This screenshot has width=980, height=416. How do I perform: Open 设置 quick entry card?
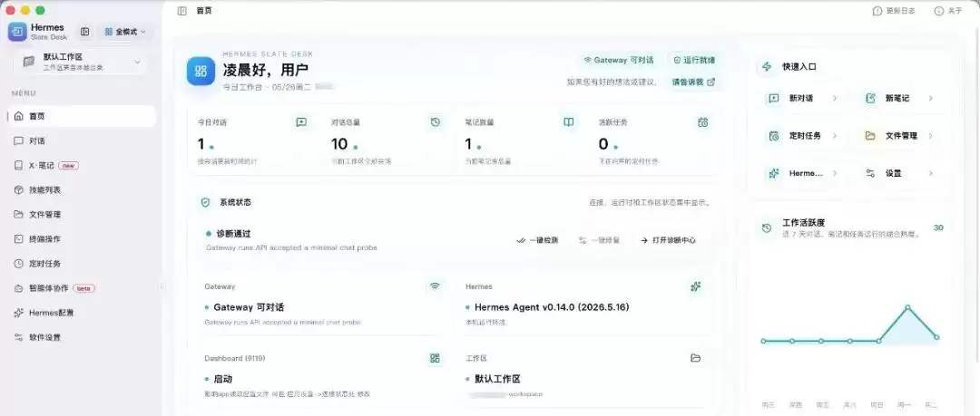(x=899, y=173)
